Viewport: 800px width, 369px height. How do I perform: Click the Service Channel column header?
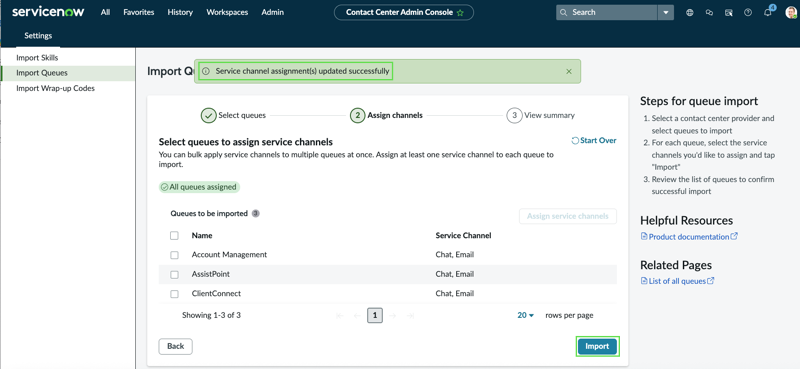click(x=463, y=236)
